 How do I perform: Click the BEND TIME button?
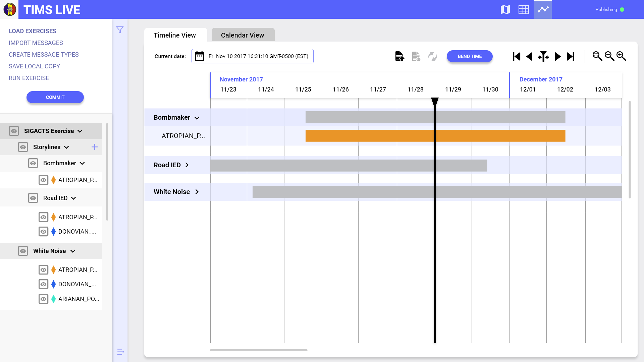tap(470, 56)
